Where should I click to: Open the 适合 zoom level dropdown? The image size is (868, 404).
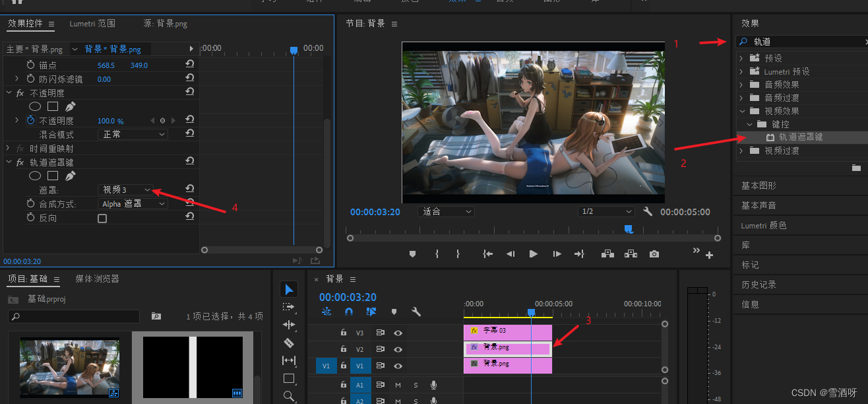coord(446,212)
